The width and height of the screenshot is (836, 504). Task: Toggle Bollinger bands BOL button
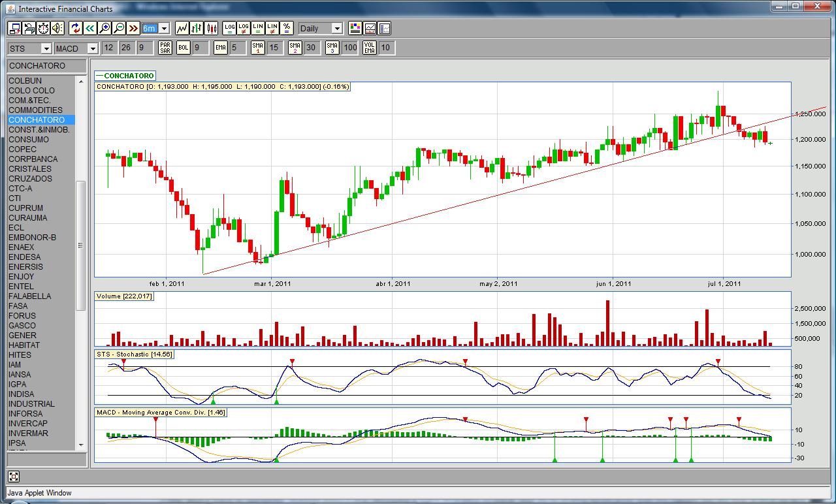(x=184, y=48)
